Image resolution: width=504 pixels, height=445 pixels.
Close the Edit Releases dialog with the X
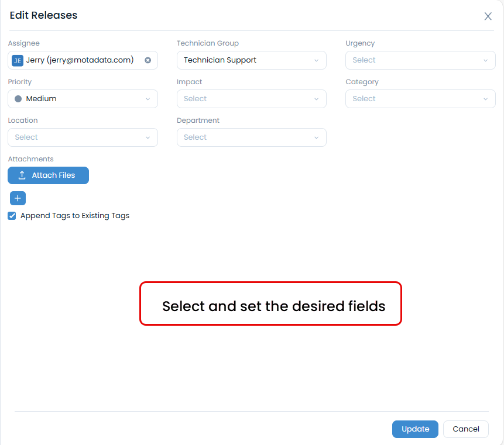[488, 16]
